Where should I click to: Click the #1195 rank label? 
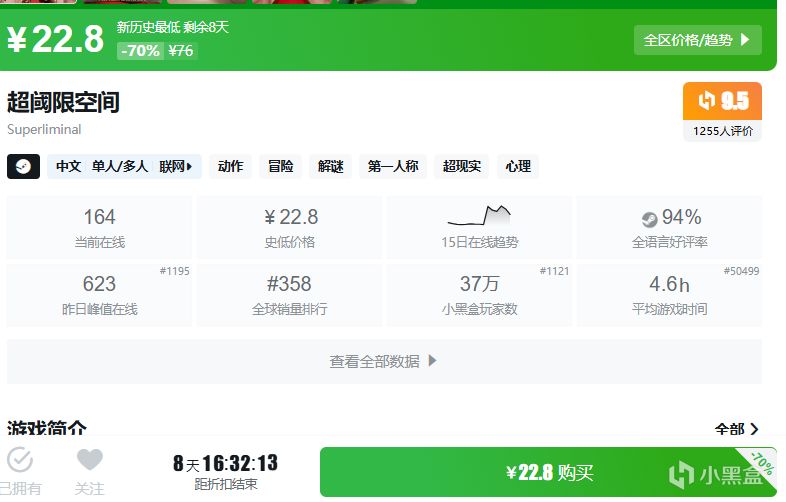pos(174,271)
